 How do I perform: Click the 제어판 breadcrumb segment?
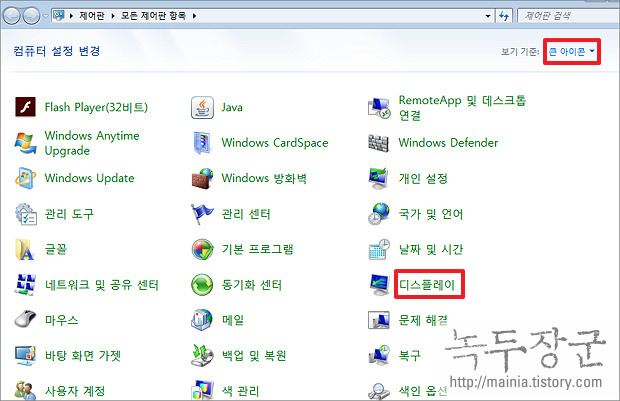pos(92,16)
